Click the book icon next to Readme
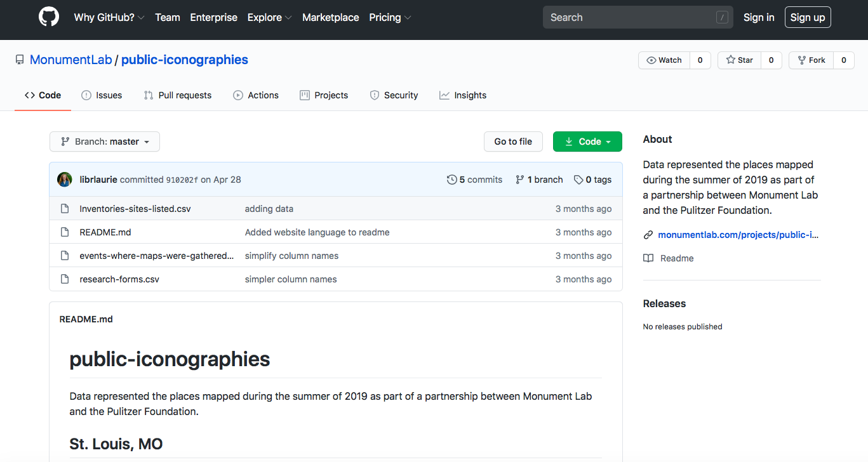The height and width of the screenshot is (462, 868). pyautogui.click(x=648, y=258)
